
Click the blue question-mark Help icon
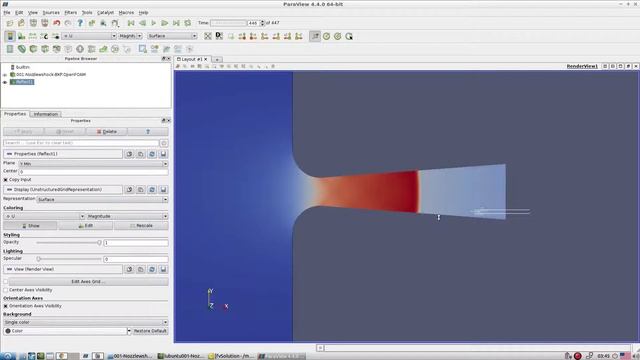[80, 23]
